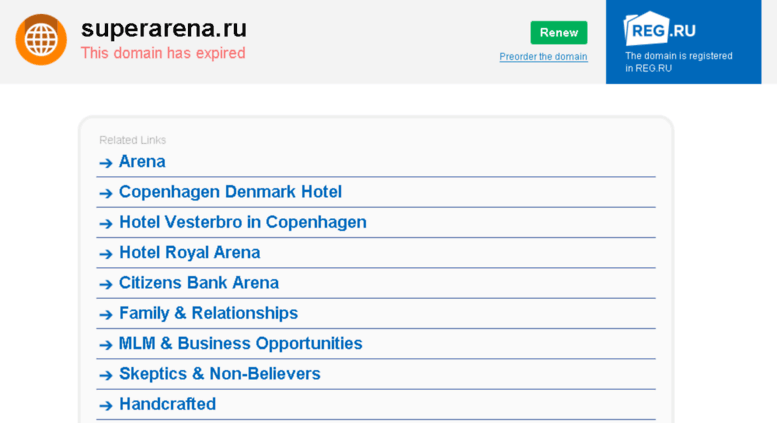The height and width of the screenshot is (423, 777).
Task: Click arrow icon next to Copenhagen Denmark Hotel
Action: [x=106, y=193]
